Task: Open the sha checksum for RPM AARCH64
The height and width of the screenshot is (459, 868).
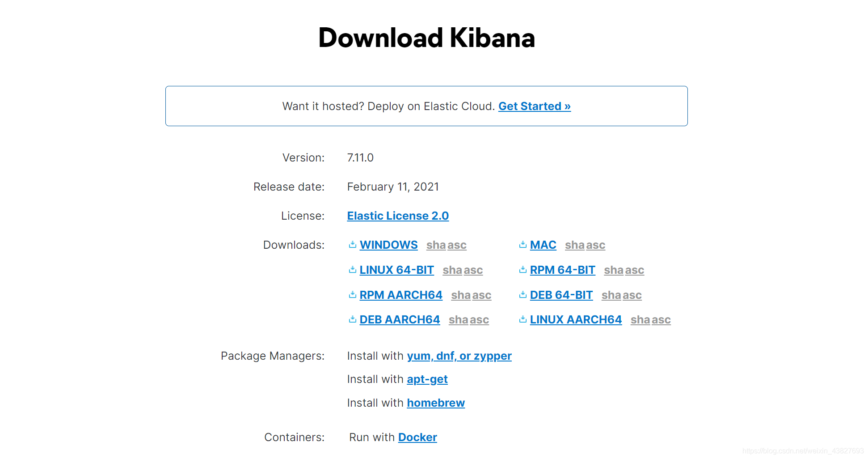Action: 461,295
